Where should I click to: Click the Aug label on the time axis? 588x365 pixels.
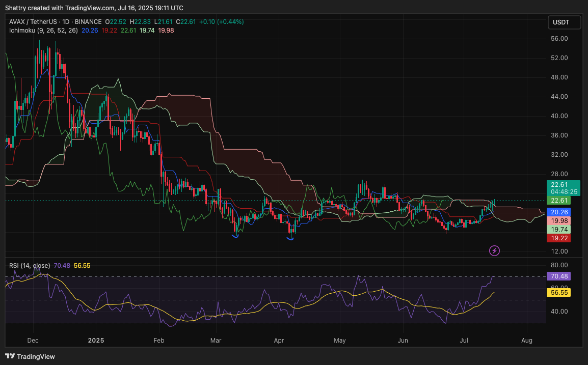pos(527,339)
